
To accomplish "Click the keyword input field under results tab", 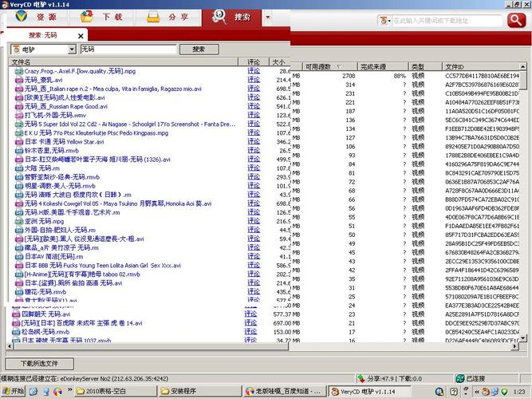I will [x=128, y=49].
